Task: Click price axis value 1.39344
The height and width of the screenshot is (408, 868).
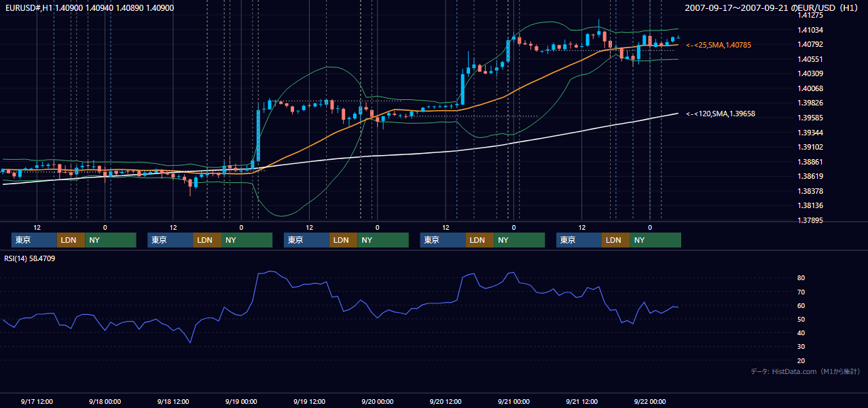Action: coord(810,133)
